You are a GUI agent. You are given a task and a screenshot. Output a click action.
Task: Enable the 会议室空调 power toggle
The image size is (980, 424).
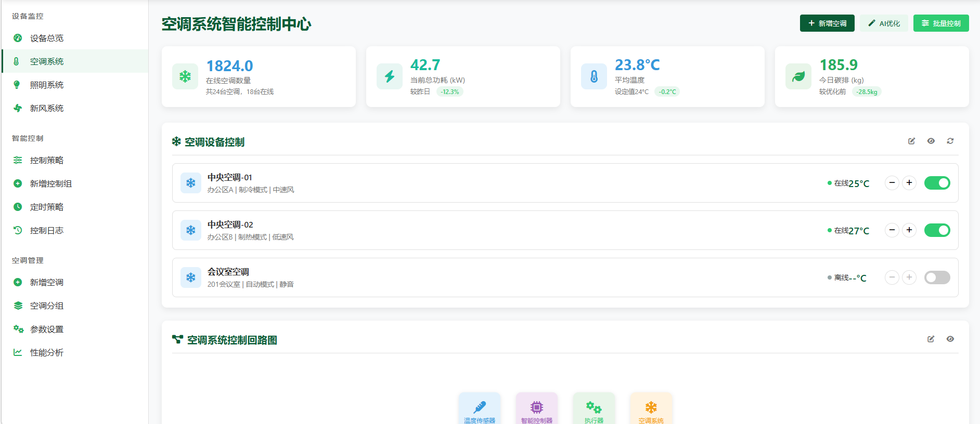[x=937, y=277]
